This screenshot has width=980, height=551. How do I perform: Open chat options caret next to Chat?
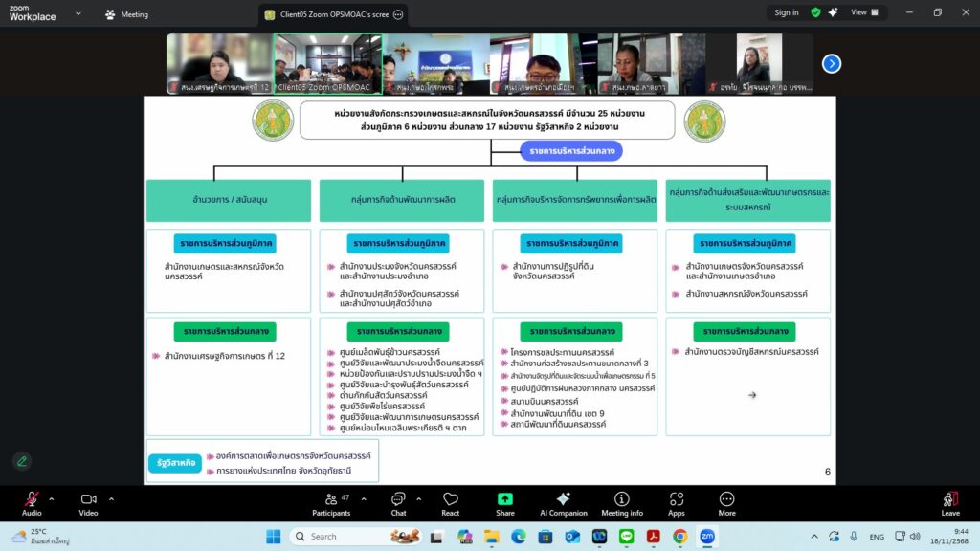point(419,498)
